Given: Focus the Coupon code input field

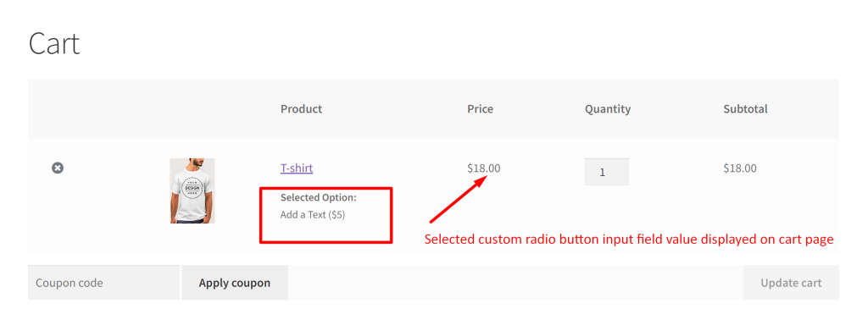Looking at the screenshot, I should pos(103,283).
